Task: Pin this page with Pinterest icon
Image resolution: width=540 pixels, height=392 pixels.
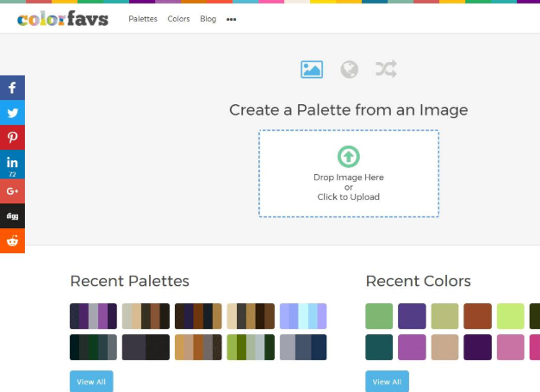Action: 12,138
